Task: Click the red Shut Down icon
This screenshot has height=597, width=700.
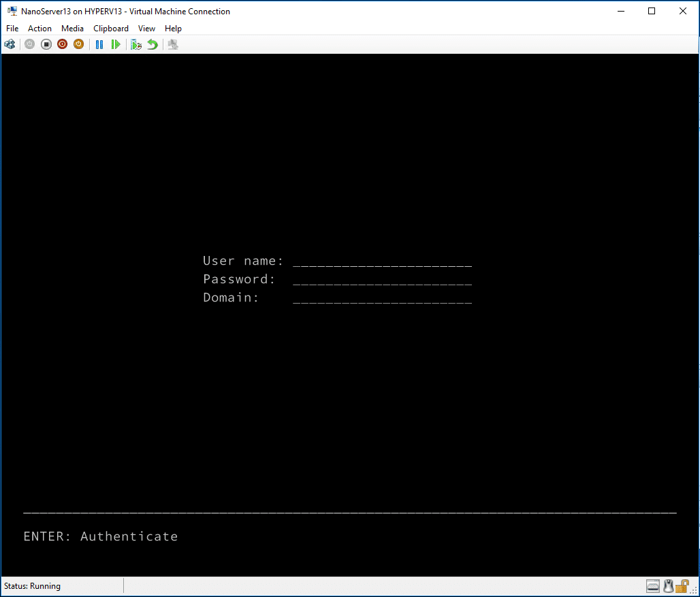Action: 63,44
